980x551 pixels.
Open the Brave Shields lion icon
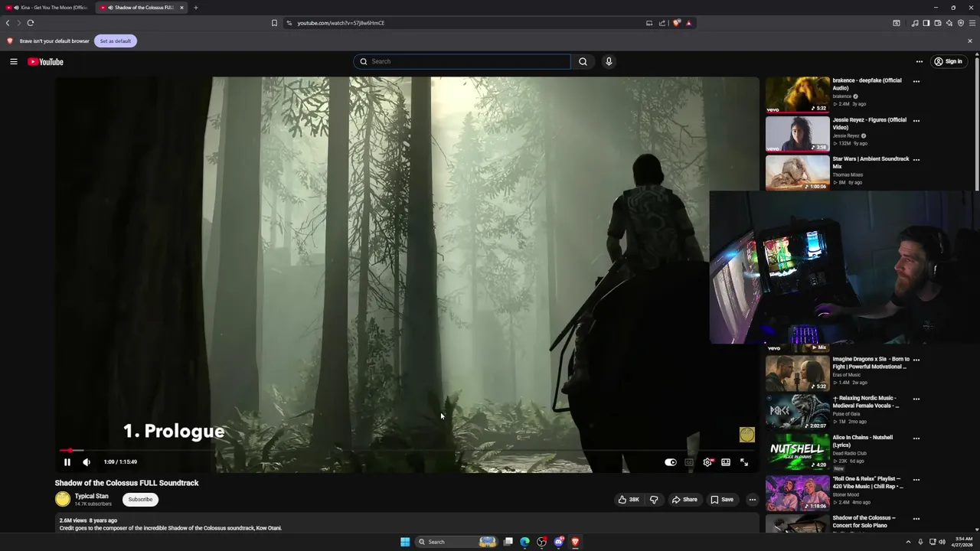676,23
